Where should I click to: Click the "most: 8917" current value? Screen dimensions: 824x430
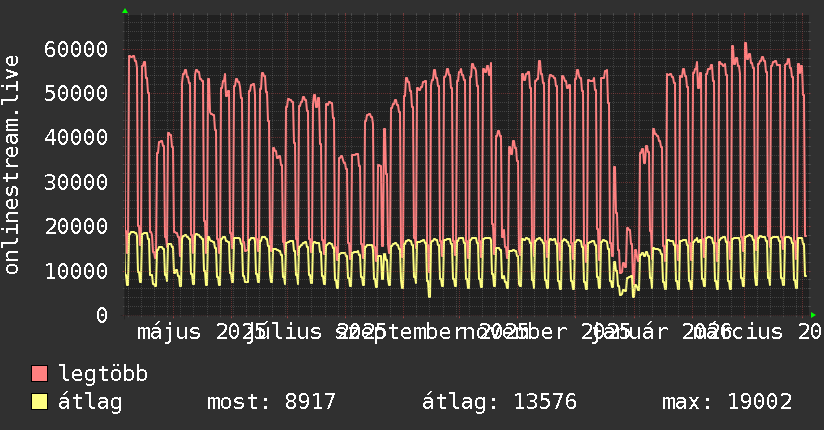(x=270, y=402)
